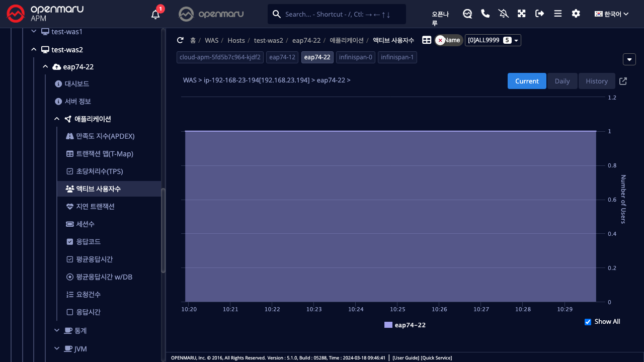644x362 pixels.
Task: Click the search input field
Action: pyautogui.click(x=342, y=14)
